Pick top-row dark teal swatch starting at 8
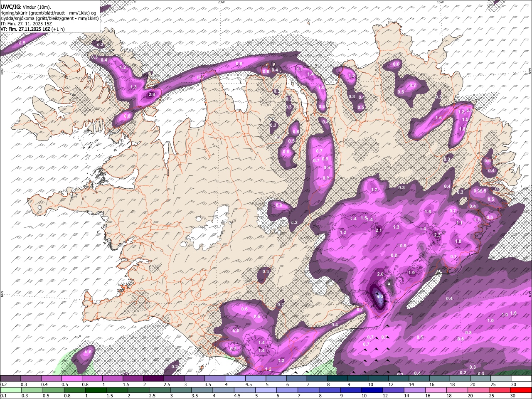This screenshot has width=532, height=399. [337, 379]
